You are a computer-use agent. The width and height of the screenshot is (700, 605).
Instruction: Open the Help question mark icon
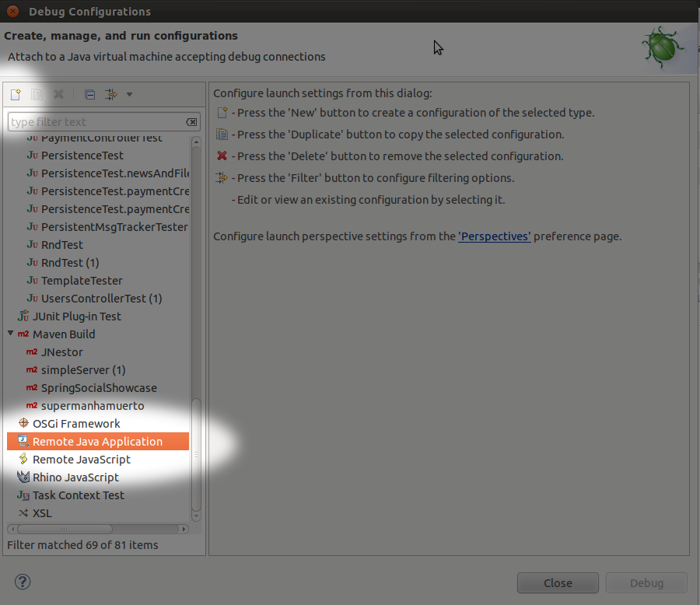[x=23, y=582]
